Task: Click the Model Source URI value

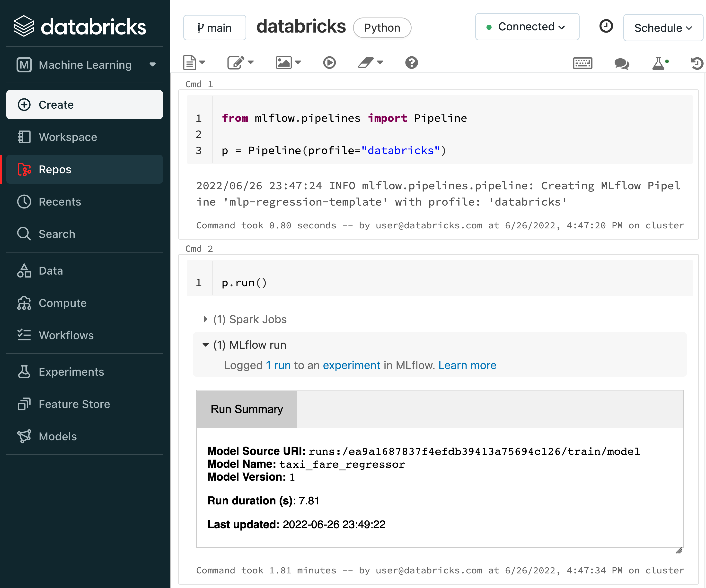Action: coord(474,452)
